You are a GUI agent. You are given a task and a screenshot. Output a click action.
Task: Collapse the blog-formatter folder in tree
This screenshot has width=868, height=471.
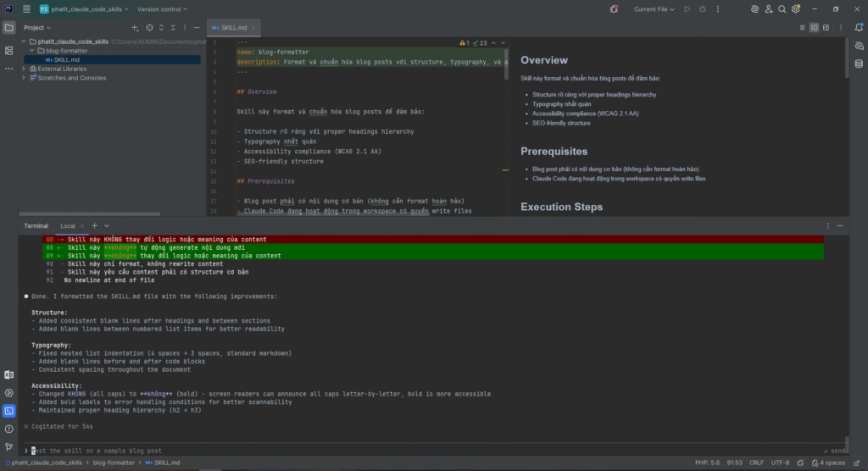point(31,50)
